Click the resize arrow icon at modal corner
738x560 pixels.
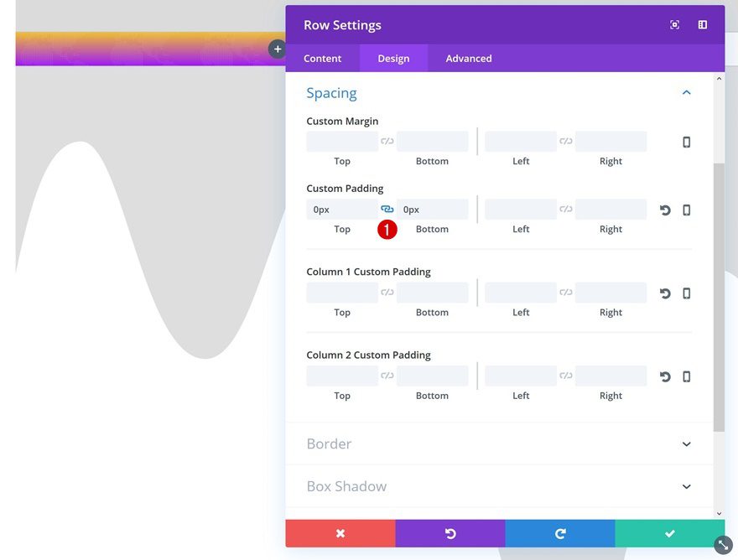(724, 546)
